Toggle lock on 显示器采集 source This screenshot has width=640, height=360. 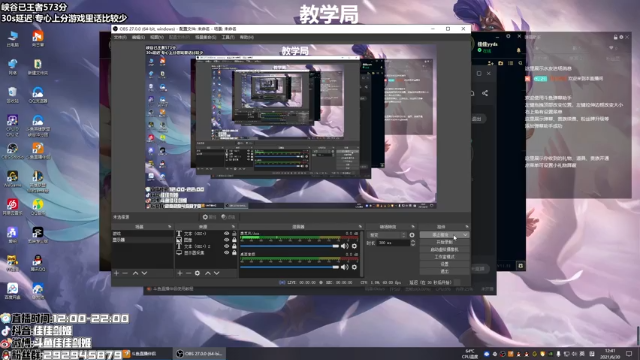pos(234,253)
